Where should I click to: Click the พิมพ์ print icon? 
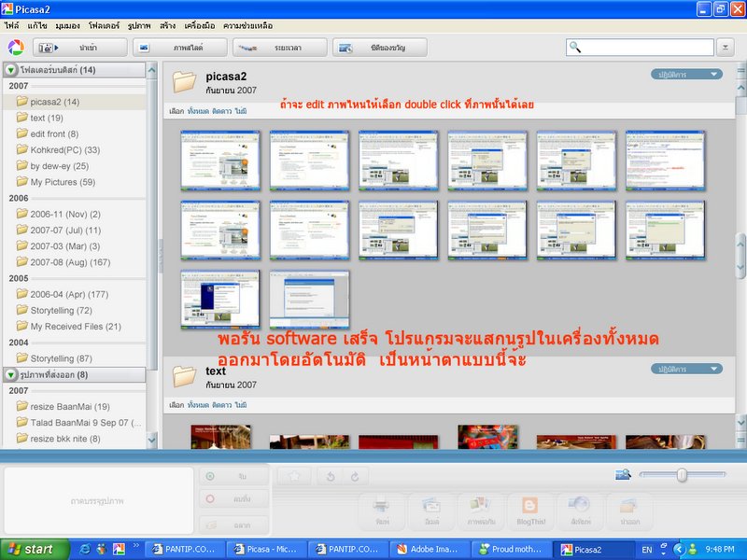tap(382, 511)
